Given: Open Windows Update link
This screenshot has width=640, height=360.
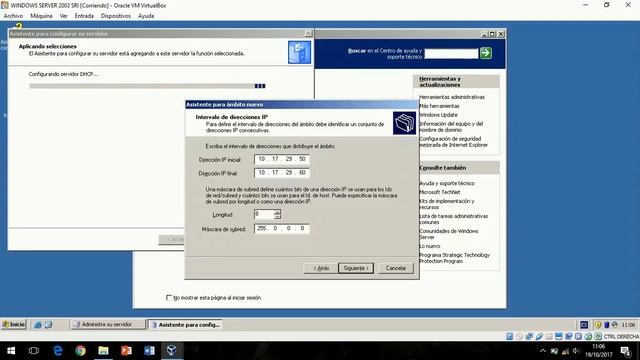Looking at the screenshot, I should [x=438, y=115].
